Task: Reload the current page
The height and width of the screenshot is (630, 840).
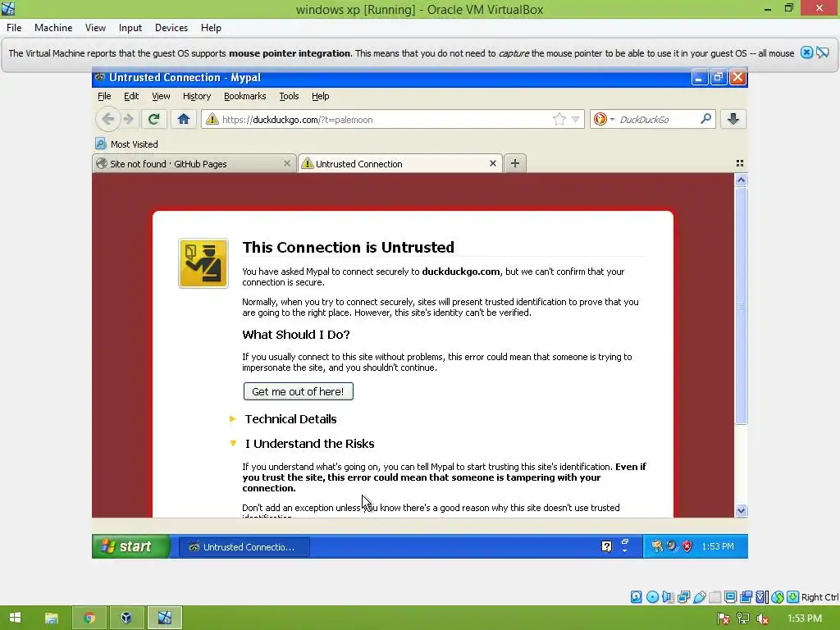Action: (153, 119)
